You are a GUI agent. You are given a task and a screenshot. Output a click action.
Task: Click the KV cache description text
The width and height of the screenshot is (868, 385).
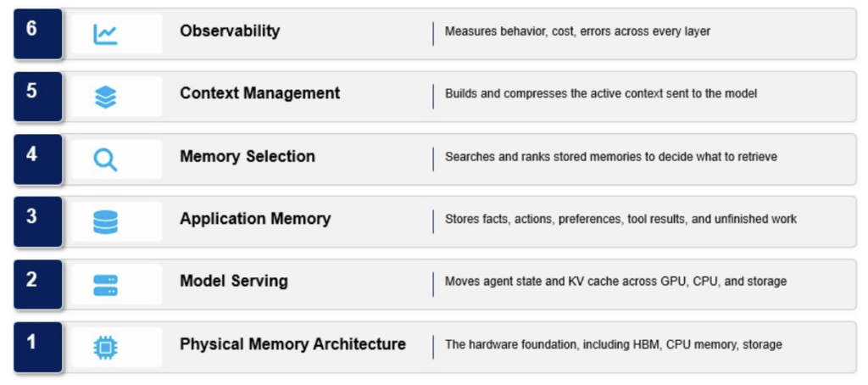point(615,282)
